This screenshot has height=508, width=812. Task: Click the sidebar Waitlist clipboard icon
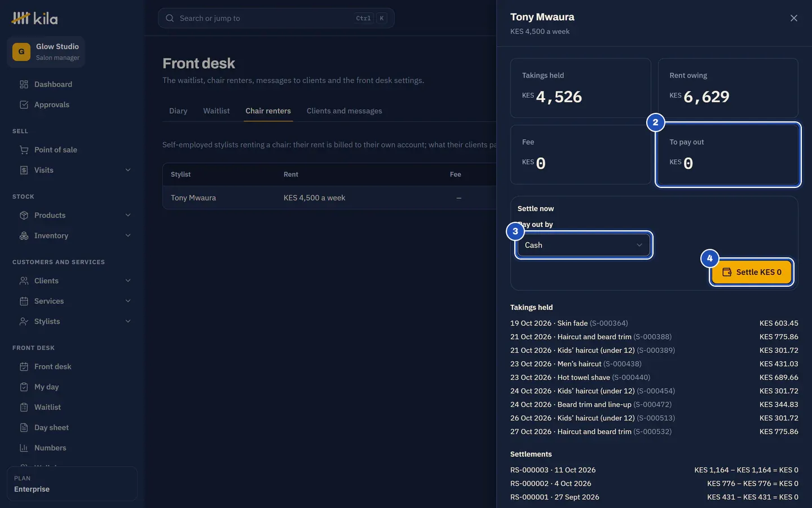pyautogui.click(x=24, y=408)
